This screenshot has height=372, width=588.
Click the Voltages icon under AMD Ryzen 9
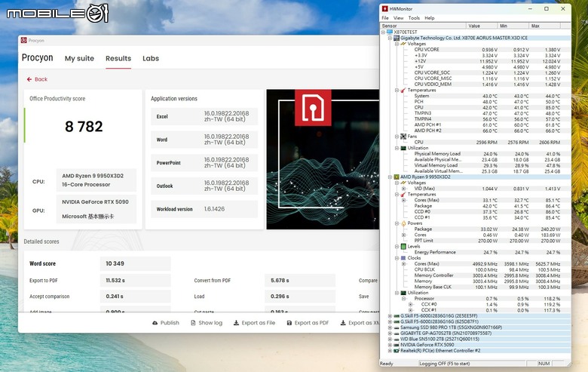(403, 183)
